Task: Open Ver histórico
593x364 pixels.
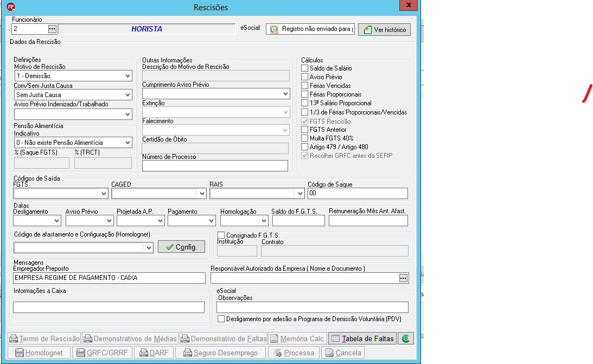Action: click(384, 29)
